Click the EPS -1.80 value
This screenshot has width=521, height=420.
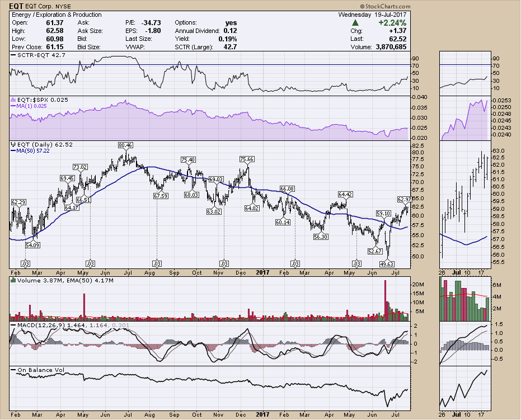(153, 31)
